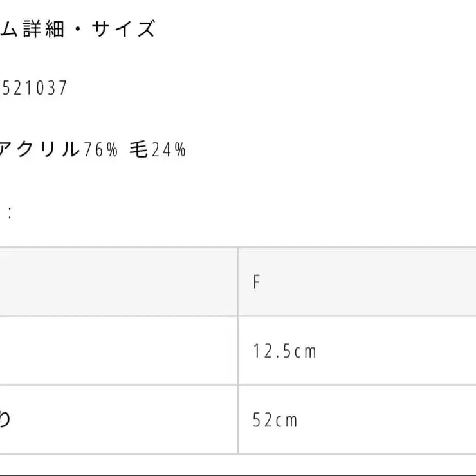476x476 pixels.
Task: Click the "cm" unit after 52
Action: pos(286,420)
